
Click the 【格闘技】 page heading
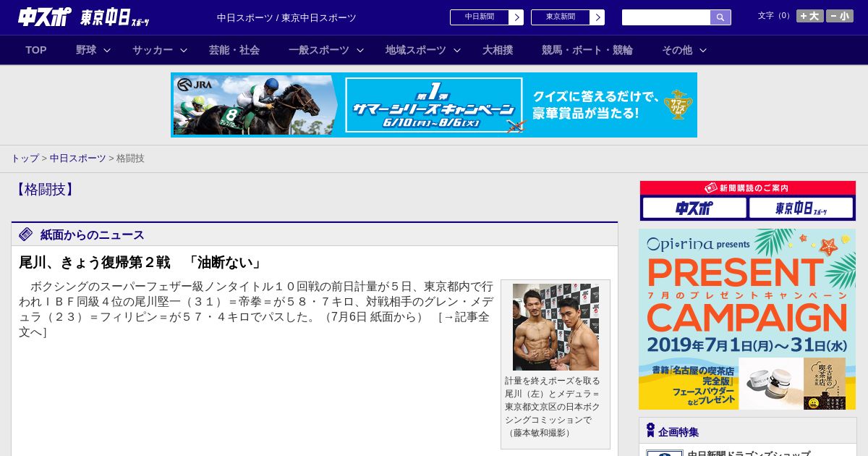pos(45,190)
